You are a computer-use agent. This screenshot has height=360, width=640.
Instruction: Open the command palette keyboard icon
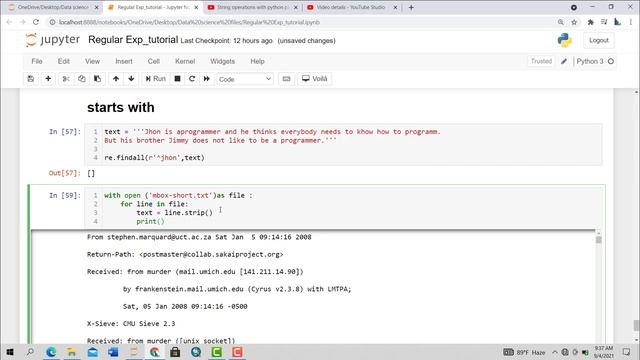286,79
